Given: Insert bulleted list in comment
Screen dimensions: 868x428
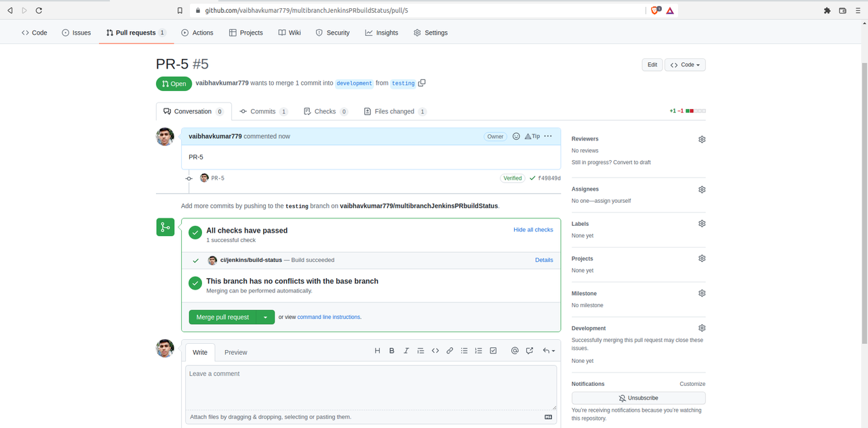Looking at the screenshot, I should [465, 351].
